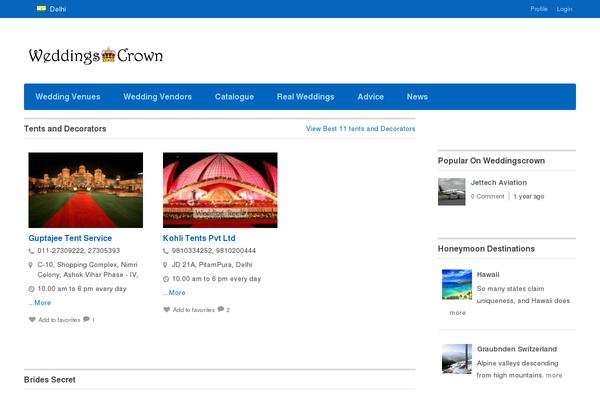
Task: Click 0 Comment under Jettech Aviation
Action: click(x=487, y=196)
